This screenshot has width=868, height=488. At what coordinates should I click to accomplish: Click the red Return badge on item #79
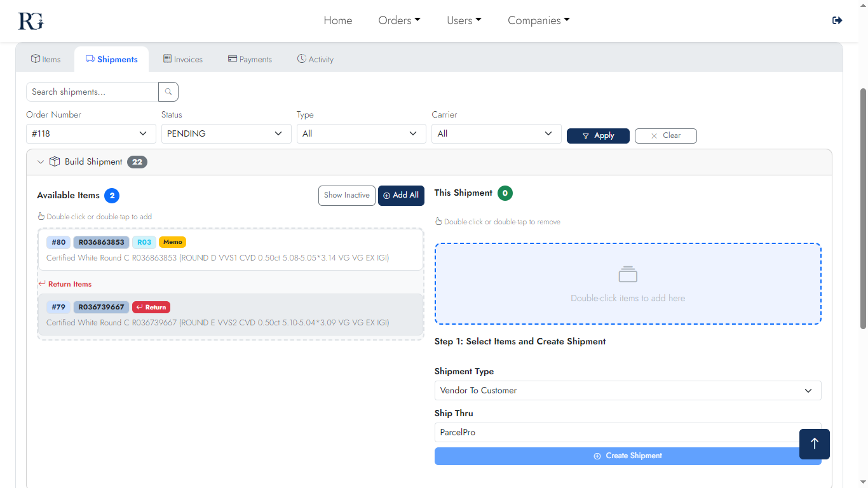[151, 307]
